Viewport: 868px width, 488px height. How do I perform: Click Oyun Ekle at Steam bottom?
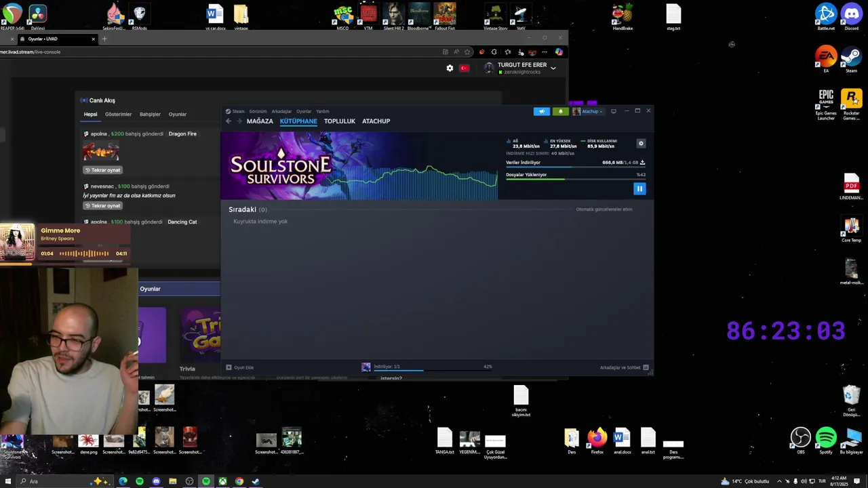click(240, 367)
